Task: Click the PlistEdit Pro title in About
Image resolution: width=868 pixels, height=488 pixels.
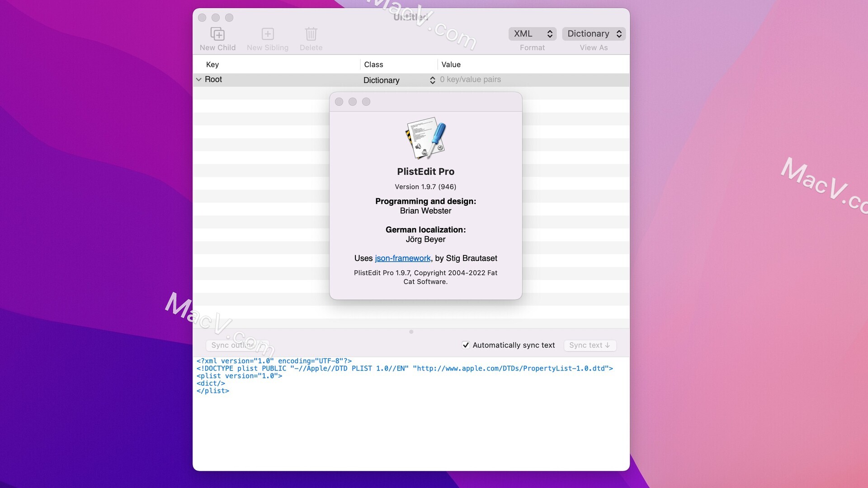Action: click(425, 171)
